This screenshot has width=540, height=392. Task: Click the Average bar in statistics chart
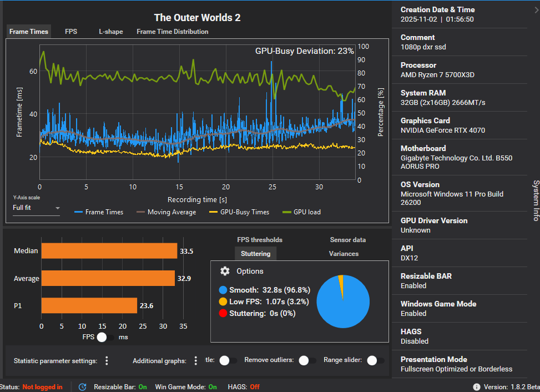[108, 278]
